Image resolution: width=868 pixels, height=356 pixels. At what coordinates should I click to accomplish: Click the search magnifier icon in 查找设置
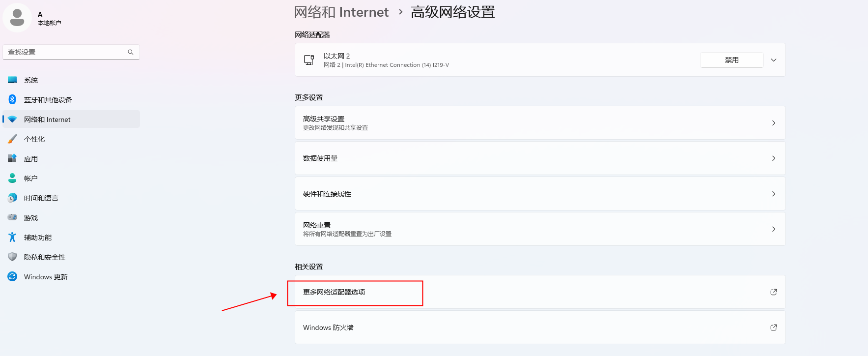click(x=131, y=52)
